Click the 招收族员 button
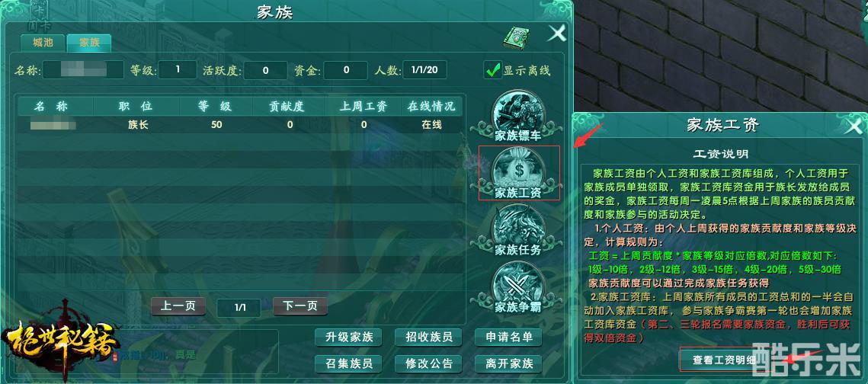 [x=429, y=337]
